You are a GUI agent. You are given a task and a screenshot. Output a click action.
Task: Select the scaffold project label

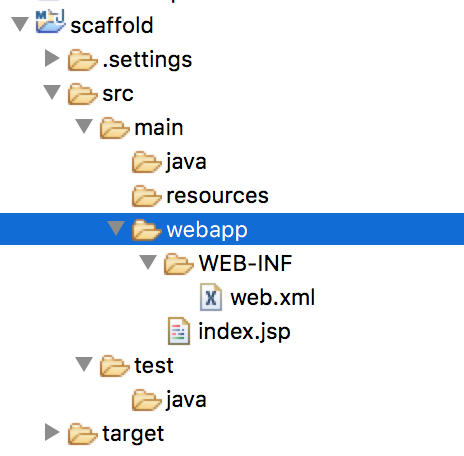click(x=112, y=25)
